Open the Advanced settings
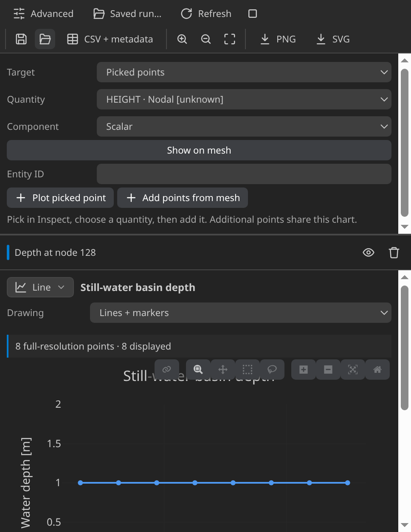 click(x=43, y=14)
